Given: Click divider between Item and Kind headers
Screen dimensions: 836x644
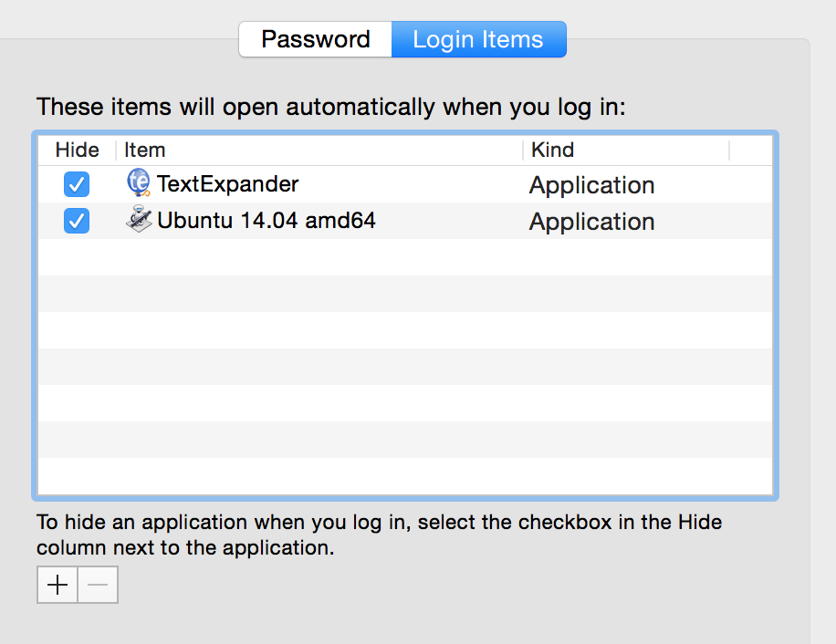Looking at the screenshot, I should (523, 151).
